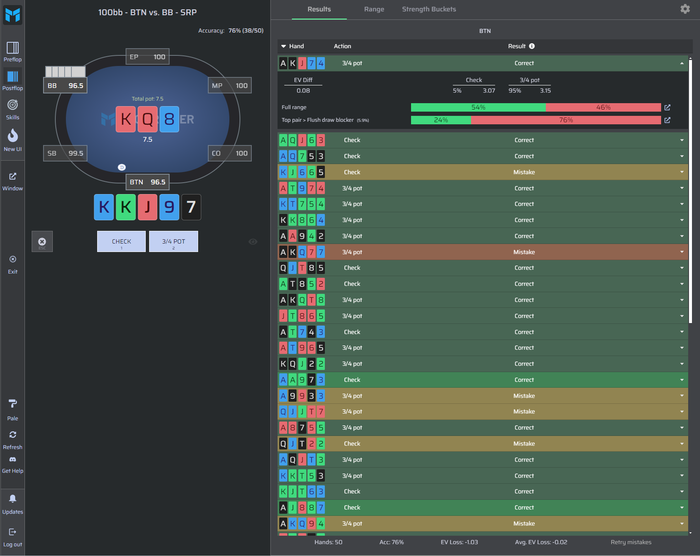
Task: Select the QJJT7 Mistake row
Action: coord(483,411)
